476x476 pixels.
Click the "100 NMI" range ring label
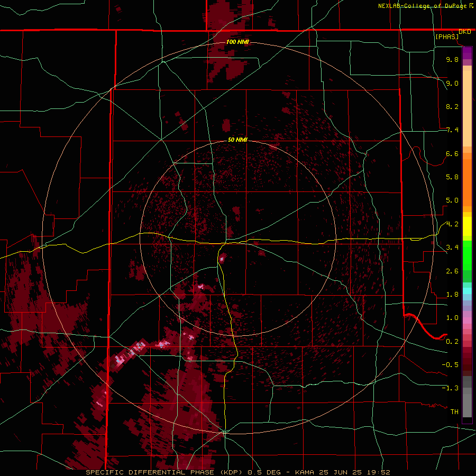click(237, 42)
